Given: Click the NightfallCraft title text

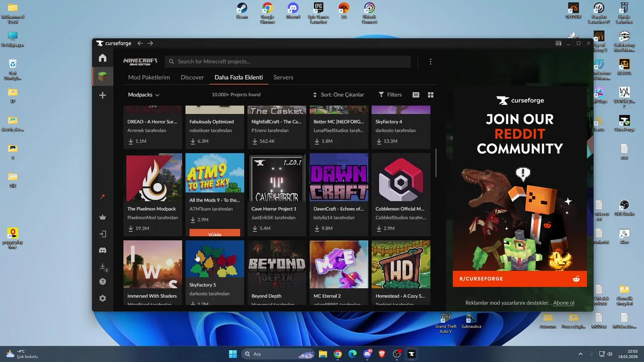Looking at the screenshot, I should pos(276,122).
